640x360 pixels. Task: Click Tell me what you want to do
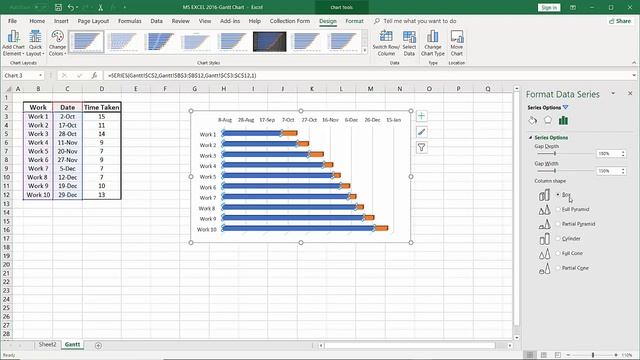point(420,21)
